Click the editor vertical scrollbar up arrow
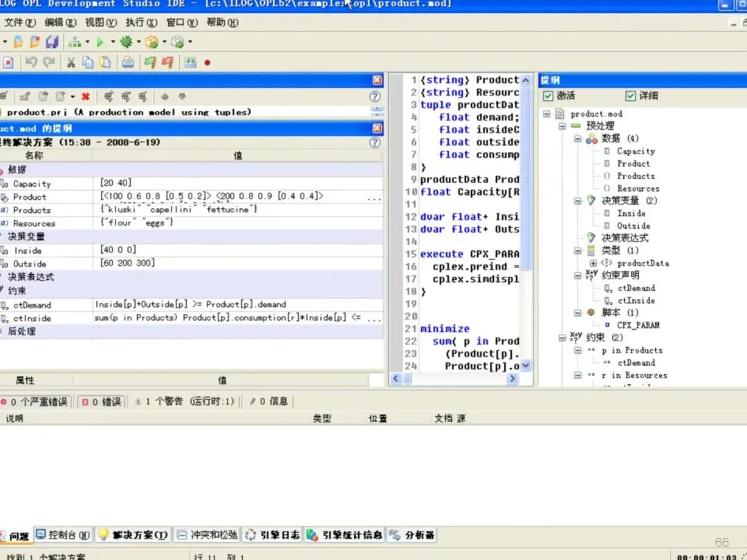Viewport: 747px width, 560px height. tap(526, 80)
